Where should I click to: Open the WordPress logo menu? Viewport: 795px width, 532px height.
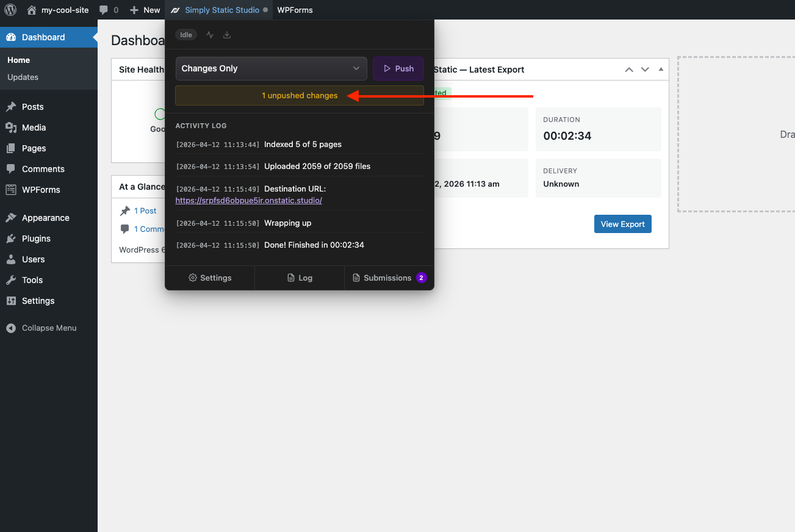pos(10,10)
